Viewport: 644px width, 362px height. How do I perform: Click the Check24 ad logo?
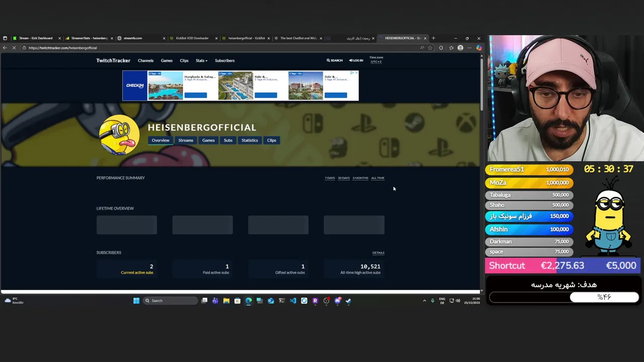[x=135, y=85]
